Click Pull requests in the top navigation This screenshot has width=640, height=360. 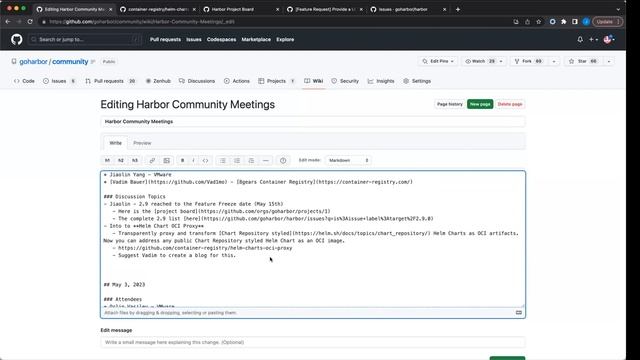point(165,40)
